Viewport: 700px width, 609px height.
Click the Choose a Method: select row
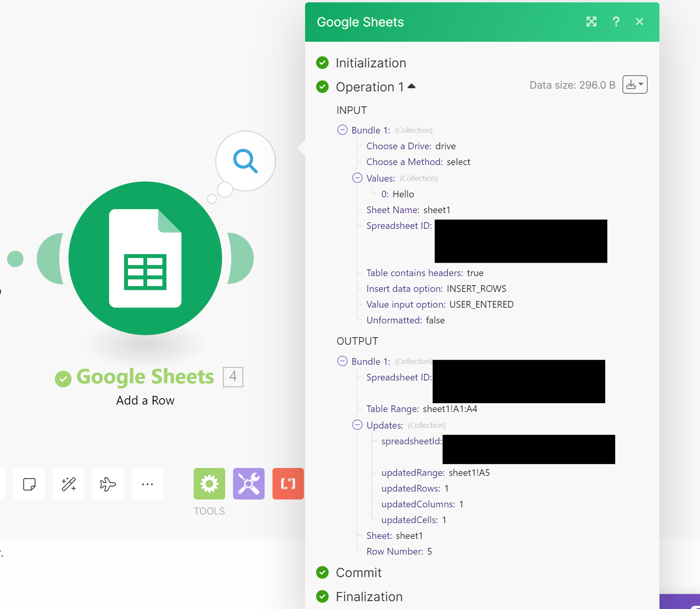(x=419, y=162)
